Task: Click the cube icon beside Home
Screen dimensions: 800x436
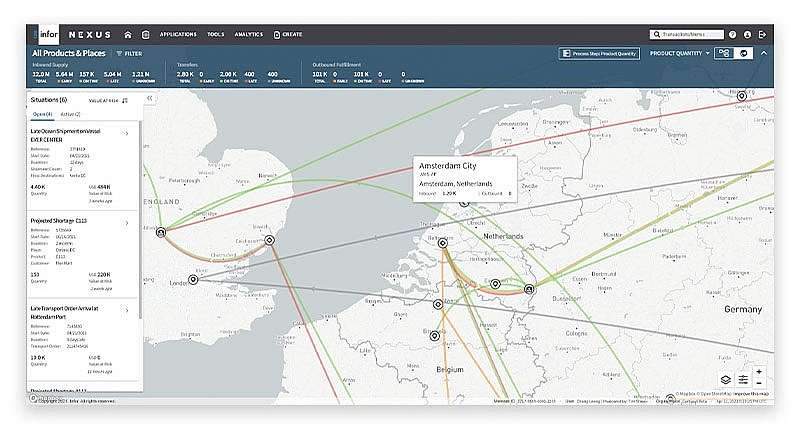Action: pyautogui.click(x=145, y=35)
